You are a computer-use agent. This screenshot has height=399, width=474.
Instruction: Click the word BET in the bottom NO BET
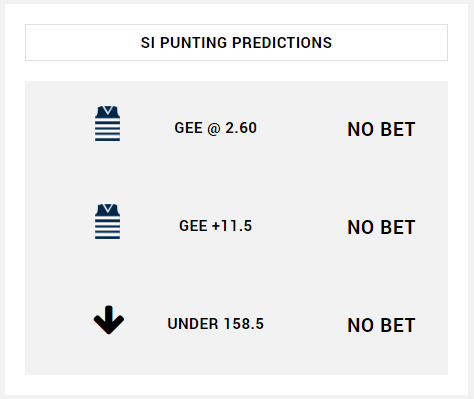pyautogui.click(x=398, y=325)
